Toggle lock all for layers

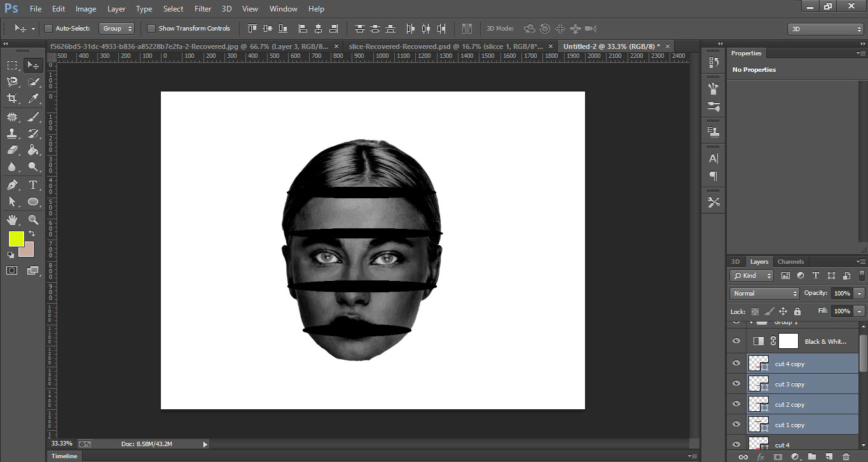(x=797, y=311)
